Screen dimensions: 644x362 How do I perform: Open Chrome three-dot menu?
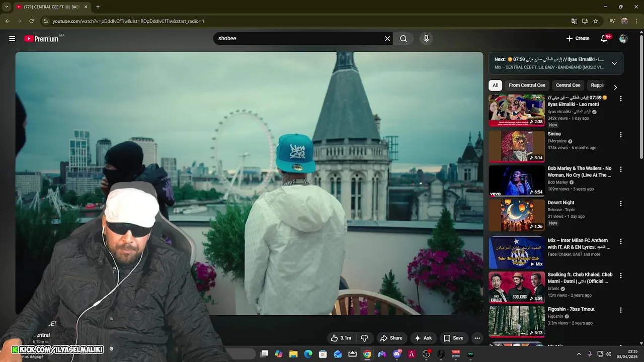636,21
